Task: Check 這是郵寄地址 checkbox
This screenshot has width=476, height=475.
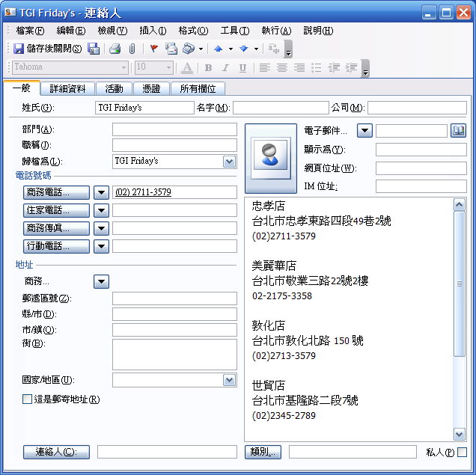Action: 28,399
